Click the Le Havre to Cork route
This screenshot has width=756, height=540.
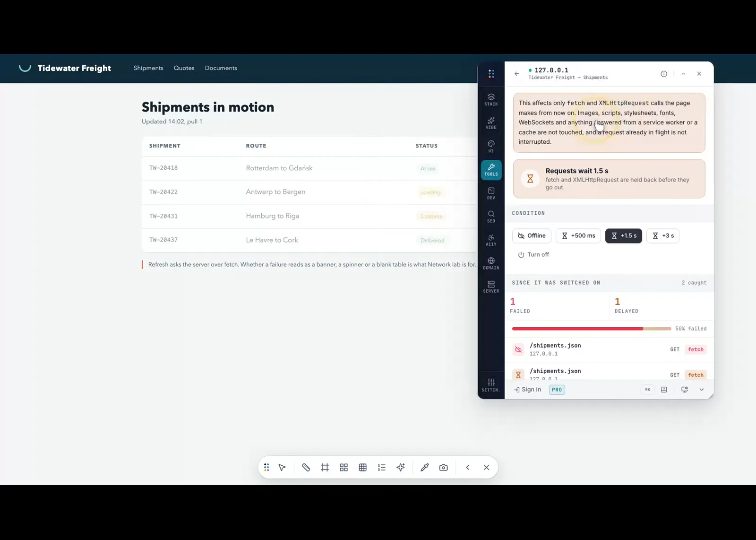point(272,240)
